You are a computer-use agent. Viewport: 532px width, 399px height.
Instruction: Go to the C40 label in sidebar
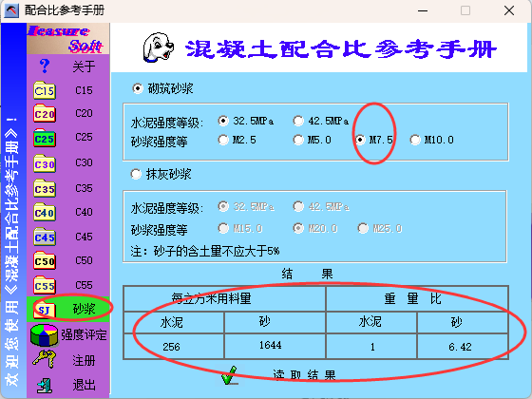pyautogui.click(x=84, y=212)
